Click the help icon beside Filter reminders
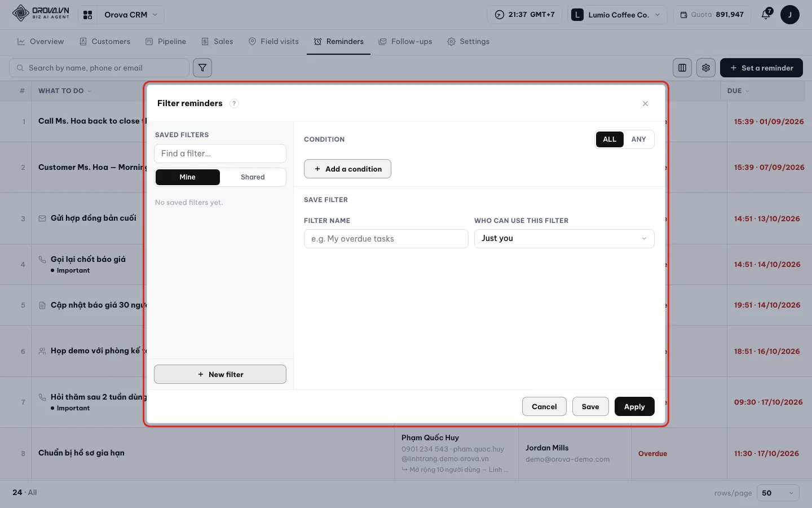Viewport: 812px width, 508px height. pyautogui.click(x=234, y=103)
